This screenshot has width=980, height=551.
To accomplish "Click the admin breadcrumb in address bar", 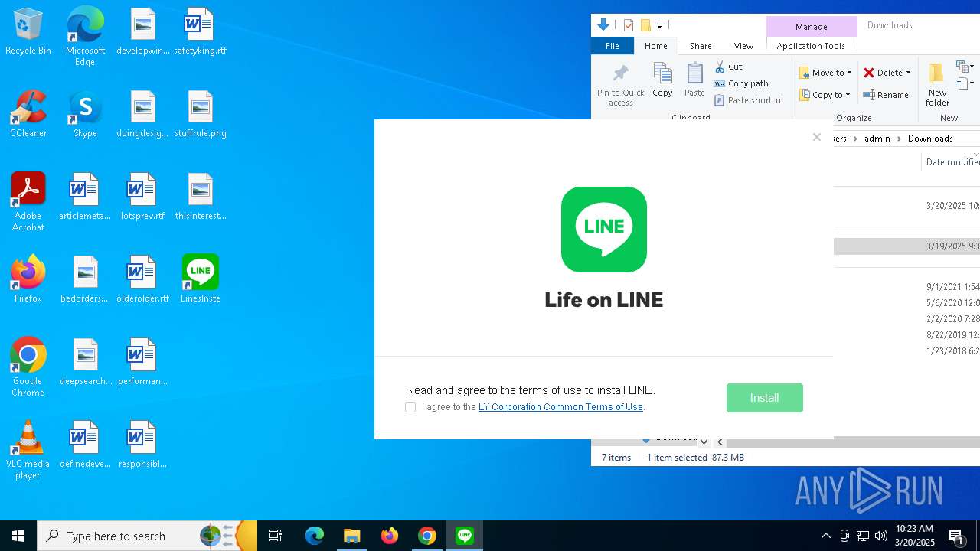I will (x=877, y=139).
